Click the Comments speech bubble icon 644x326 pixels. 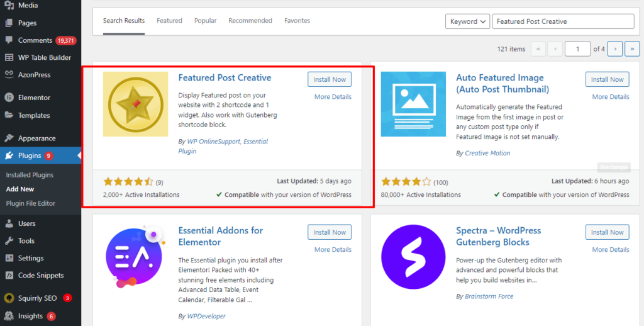point(9,40)
